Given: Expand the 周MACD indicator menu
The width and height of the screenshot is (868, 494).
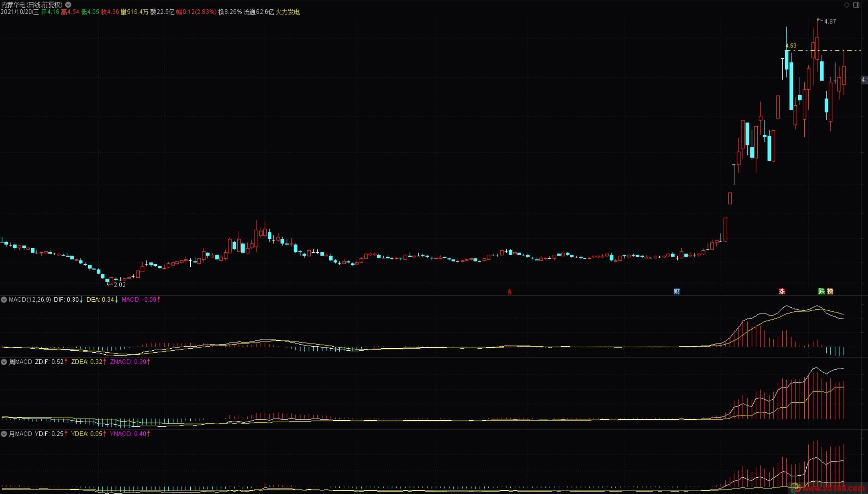Looking at the screenshot, I should click(x=4, y=362).
